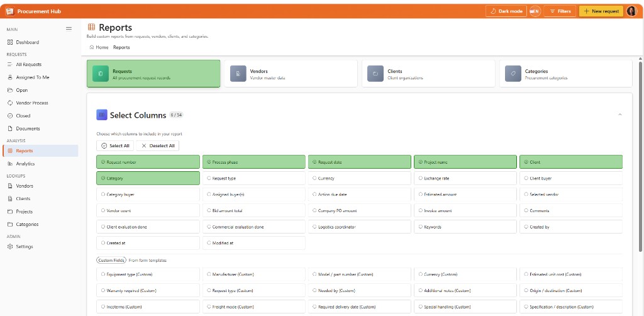Check the Keywords column
The height and width of the screenshot is (316, 644).
tap(465, 227)
